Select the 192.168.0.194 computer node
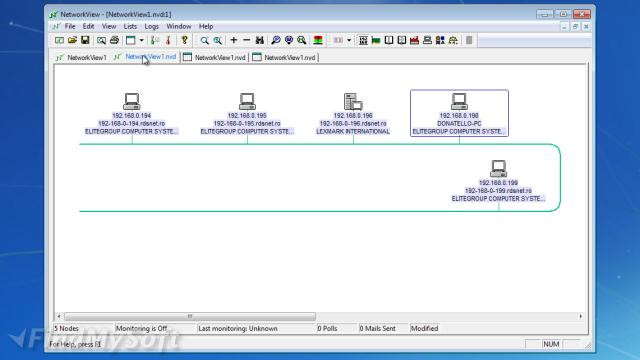This screenshot has height=360, width=640. tap(131, 102)
